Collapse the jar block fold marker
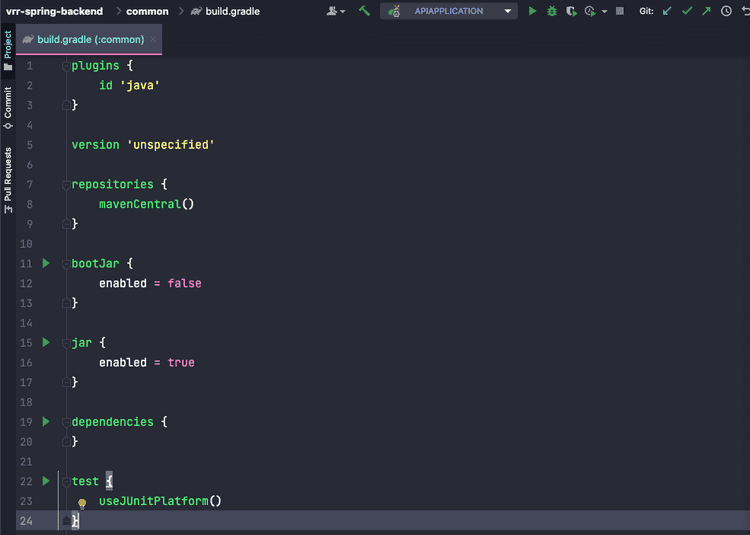Image resolution: width=750 pixels, height=535 pixels. 66,344
